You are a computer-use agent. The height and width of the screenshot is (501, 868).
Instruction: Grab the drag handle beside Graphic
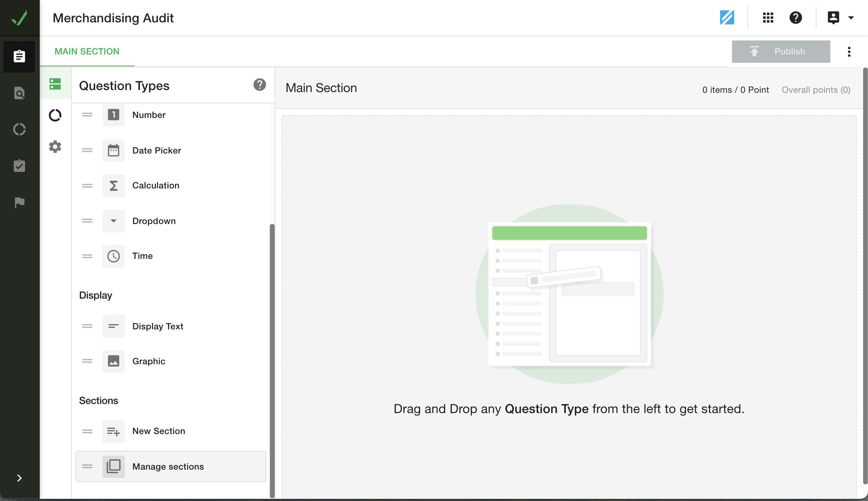(87, 361)
